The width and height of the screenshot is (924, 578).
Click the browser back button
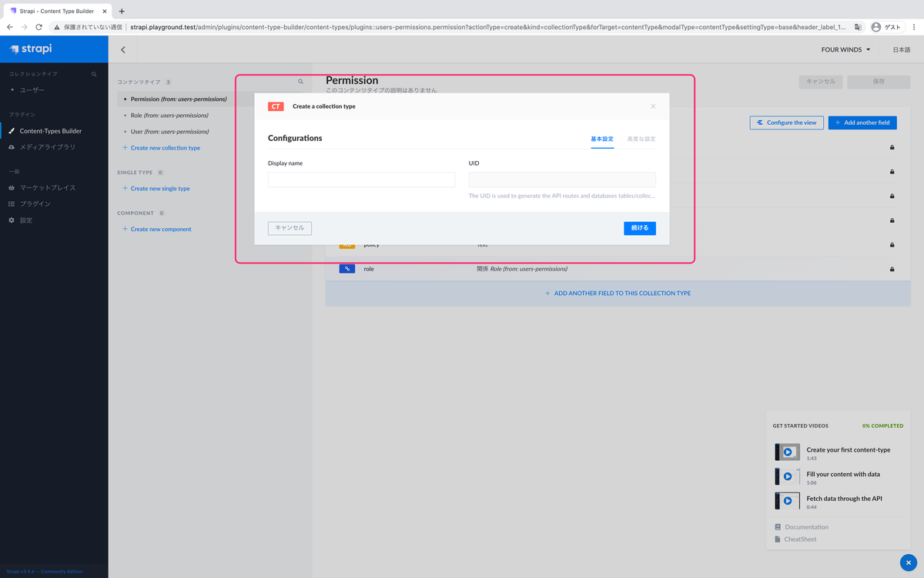[9, 26]
